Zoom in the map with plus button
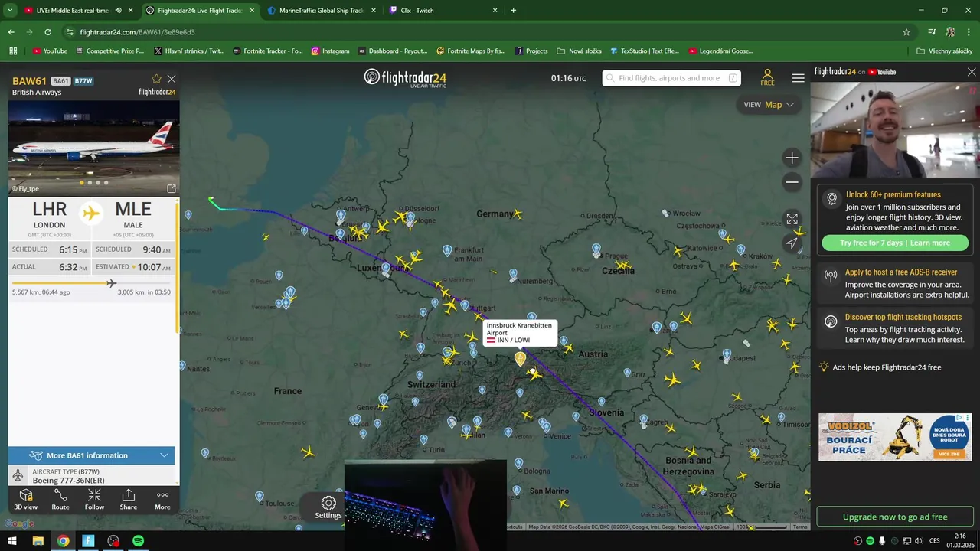 (x=792, y=158)
